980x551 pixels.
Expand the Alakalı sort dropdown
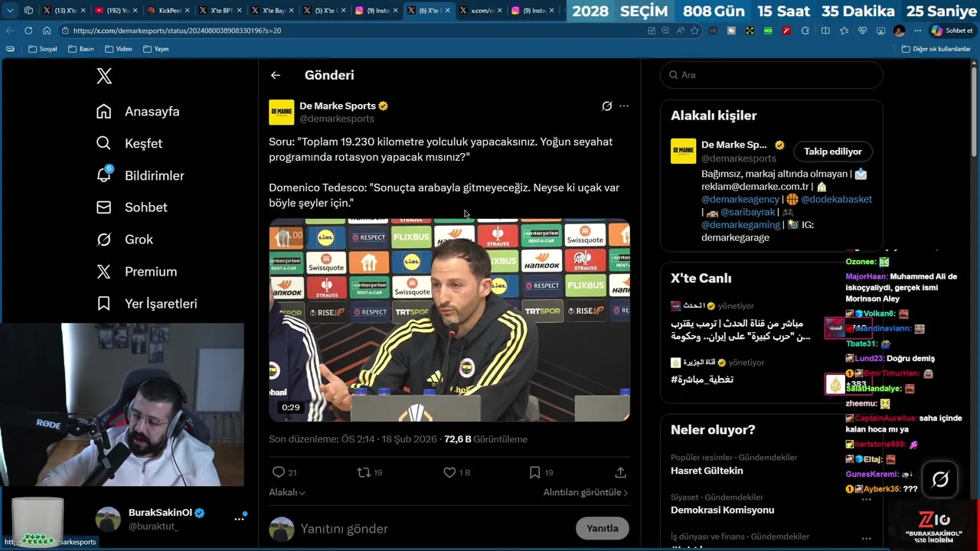pyautogui.click(x=287, y=492)
